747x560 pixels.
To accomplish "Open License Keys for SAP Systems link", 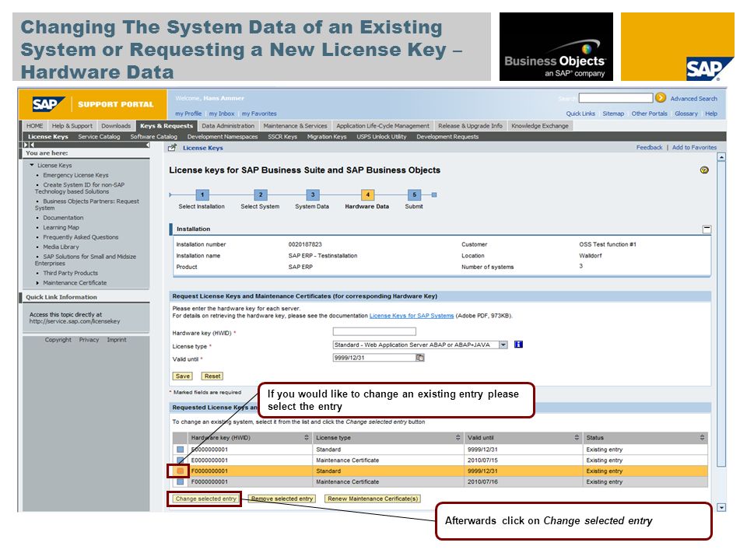I will pyautogui.click(x=412, y=316).
